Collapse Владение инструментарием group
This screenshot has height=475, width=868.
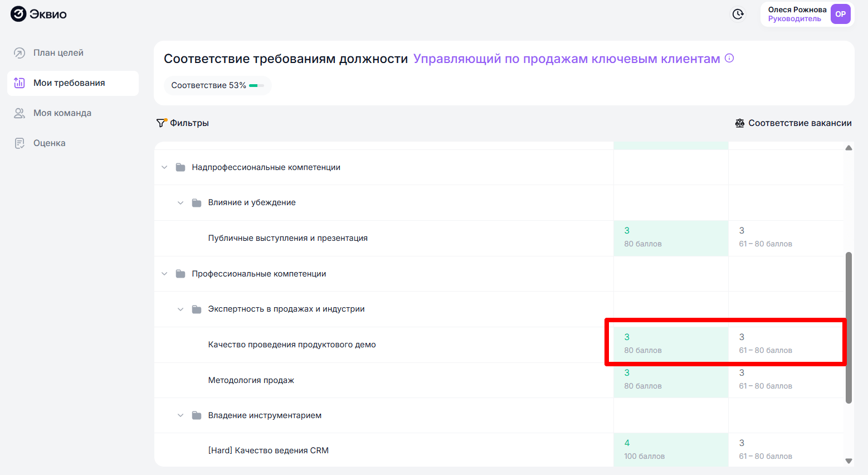(x=181, y=415)
